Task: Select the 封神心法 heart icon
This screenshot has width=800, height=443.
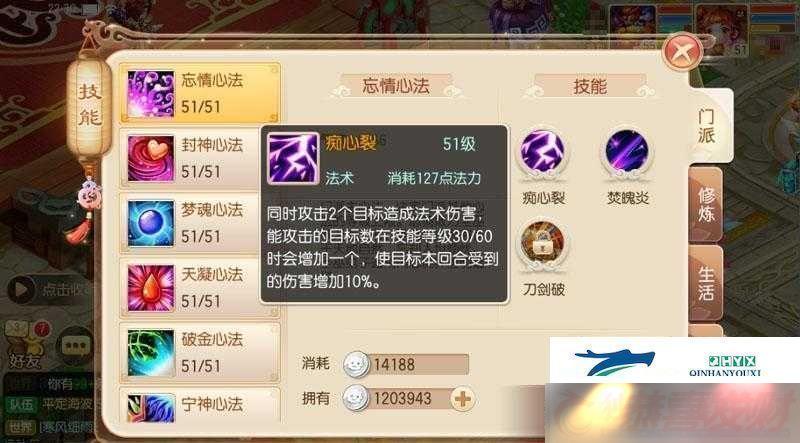Action: pyautogui.click(x=151, y=159)
